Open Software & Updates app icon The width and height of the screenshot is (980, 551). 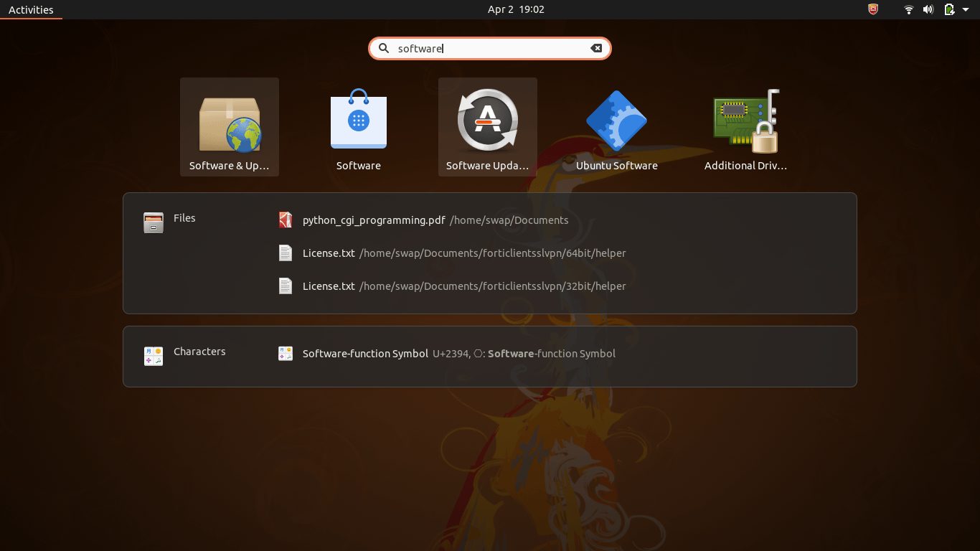(230, 126)
